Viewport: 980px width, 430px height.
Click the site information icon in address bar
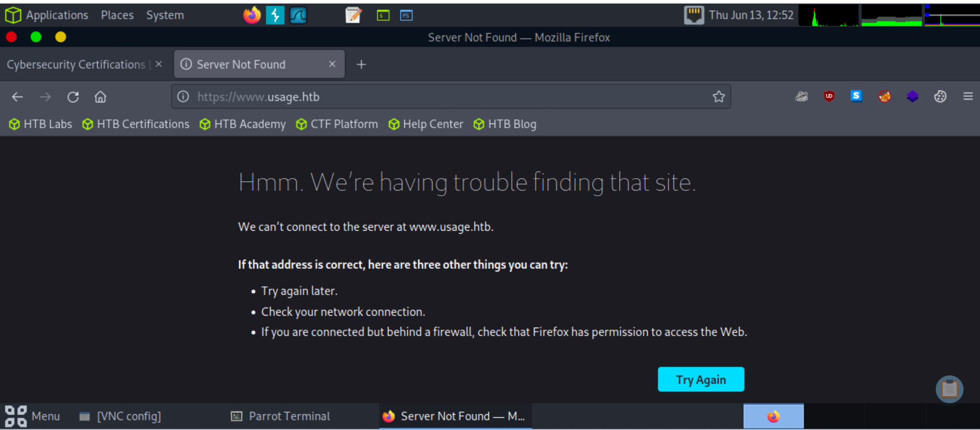point(183,97)
